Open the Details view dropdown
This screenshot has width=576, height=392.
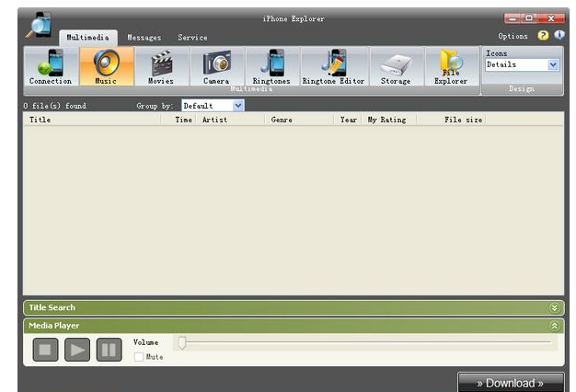click(523, 65)
